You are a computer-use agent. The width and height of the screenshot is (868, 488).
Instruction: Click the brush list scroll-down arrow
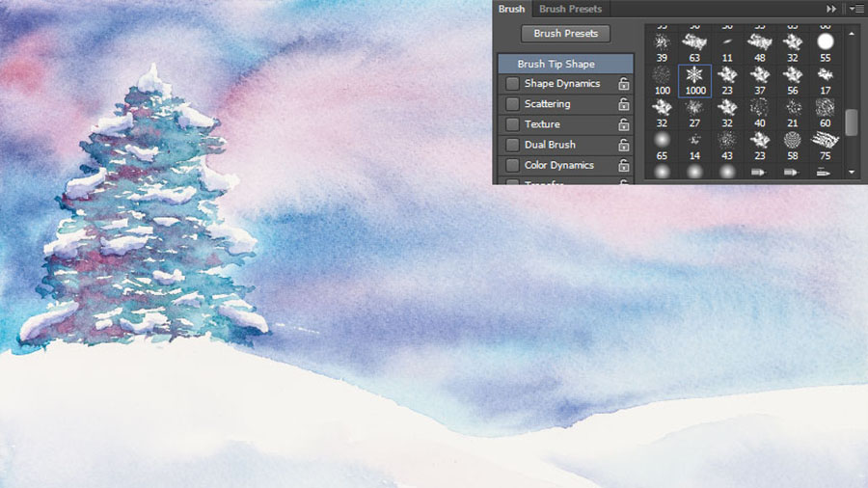tap(852, 172)
